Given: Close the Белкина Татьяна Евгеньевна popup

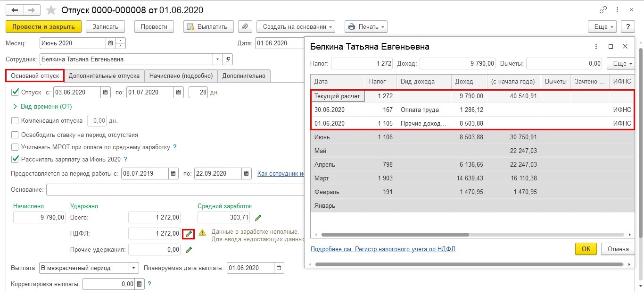Looking at the screenshot, I should pos(625,47).
